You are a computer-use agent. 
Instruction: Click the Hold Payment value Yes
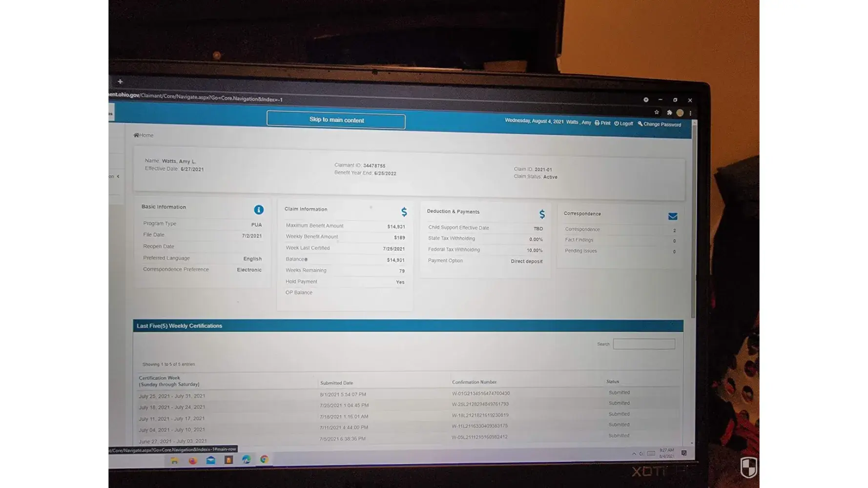coord(400,282)
